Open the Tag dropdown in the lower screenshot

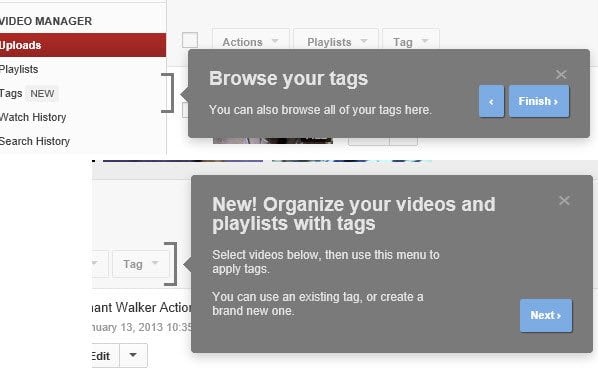tap(140, 264)
